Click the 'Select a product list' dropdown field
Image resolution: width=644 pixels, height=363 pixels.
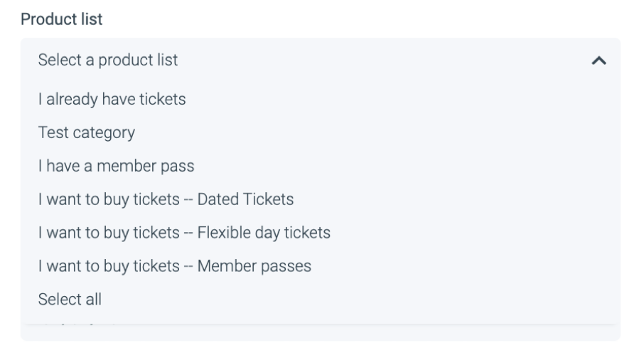click(320, 60)
